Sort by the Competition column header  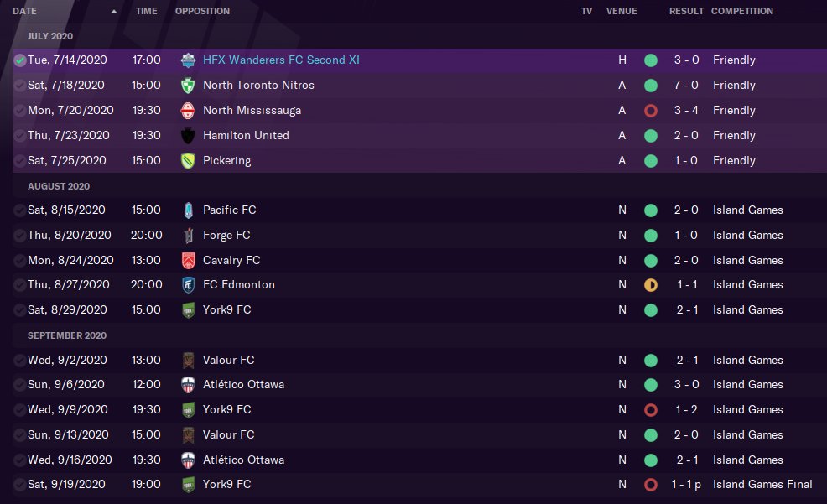[741, 12]
